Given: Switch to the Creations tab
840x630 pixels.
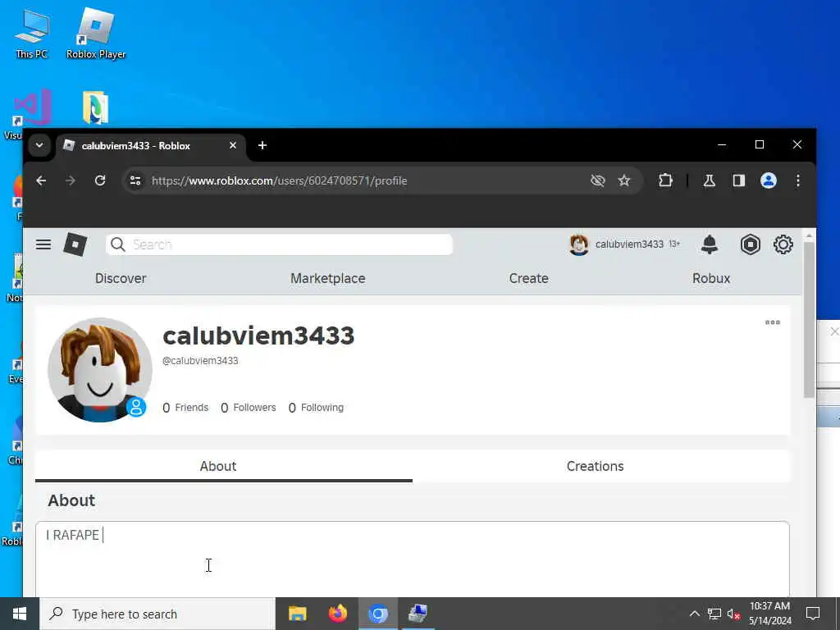Looking at the screenshot, I should tap(596, 466).
